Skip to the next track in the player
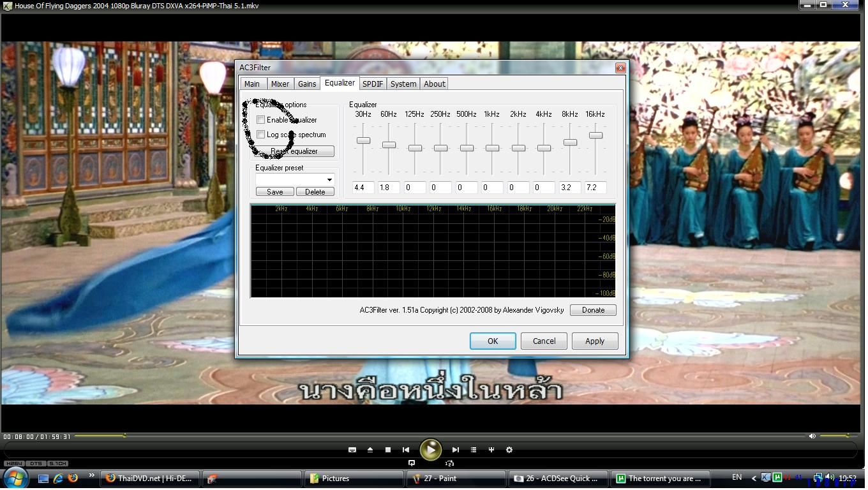 tap(455, 450)
